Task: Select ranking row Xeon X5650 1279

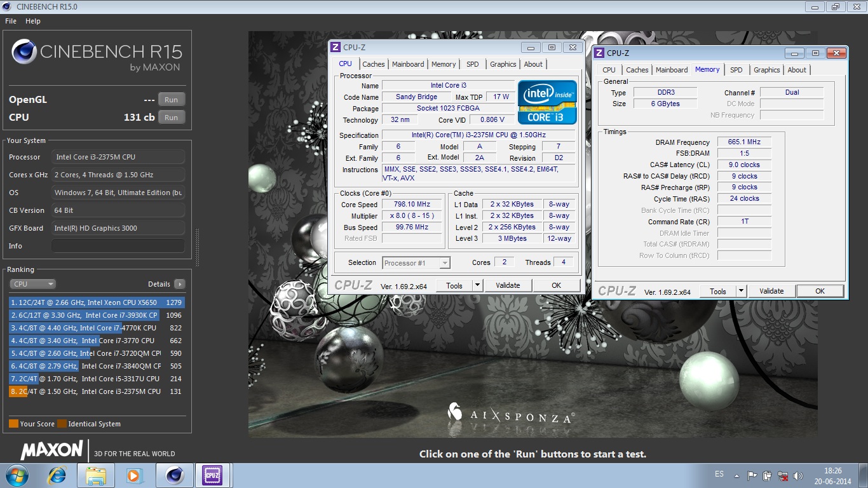Action: (97, 302)
